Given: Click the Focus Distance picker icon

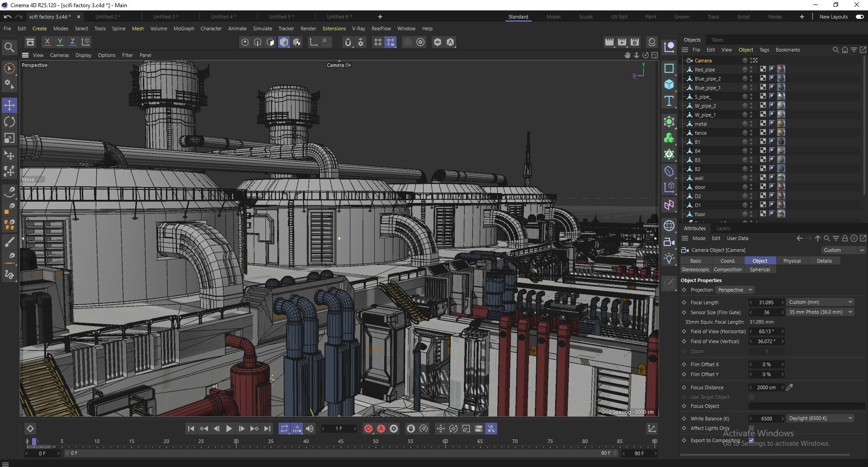Looking at the screenshot, I should tap(790, 387).
